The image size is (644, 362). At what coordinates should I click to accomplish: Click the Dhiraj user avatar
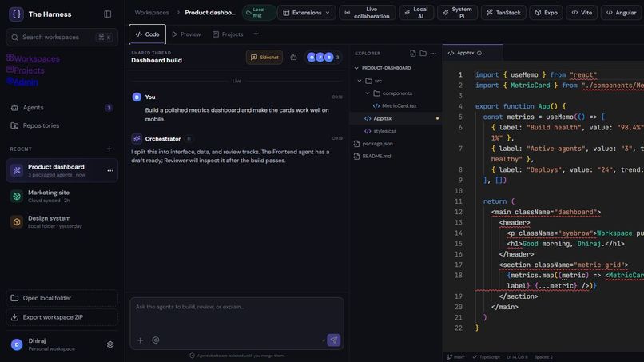[x=17, y=344]
